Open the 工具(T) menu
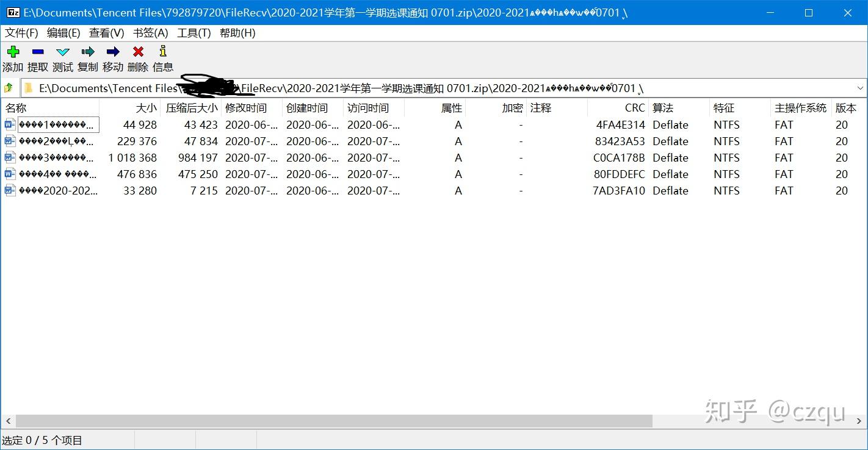Image resolution: width=868 pixels, height=450 pixels. [x=193, y=33]
